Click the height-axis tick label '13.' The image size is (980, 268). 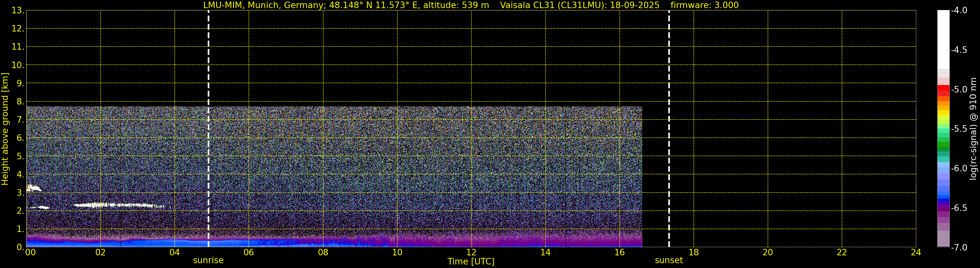[18, 11]
